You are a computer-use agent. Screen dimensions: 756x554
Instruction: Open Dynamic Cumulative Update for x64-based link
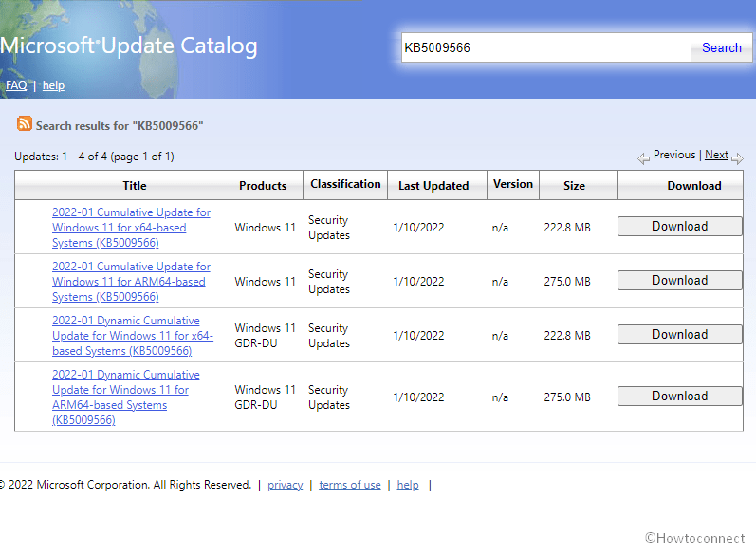131,336
